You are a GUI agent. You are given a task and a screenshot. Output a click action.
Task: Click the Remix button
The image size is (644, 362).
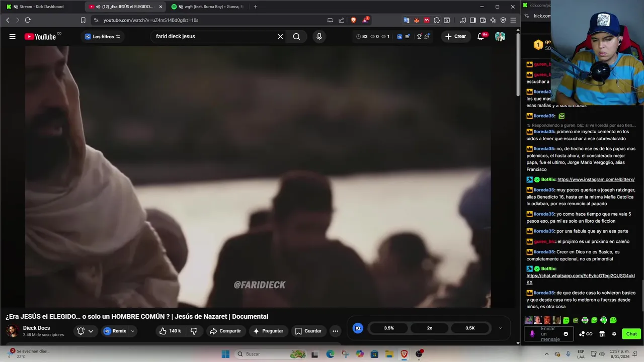click(115, 331)
